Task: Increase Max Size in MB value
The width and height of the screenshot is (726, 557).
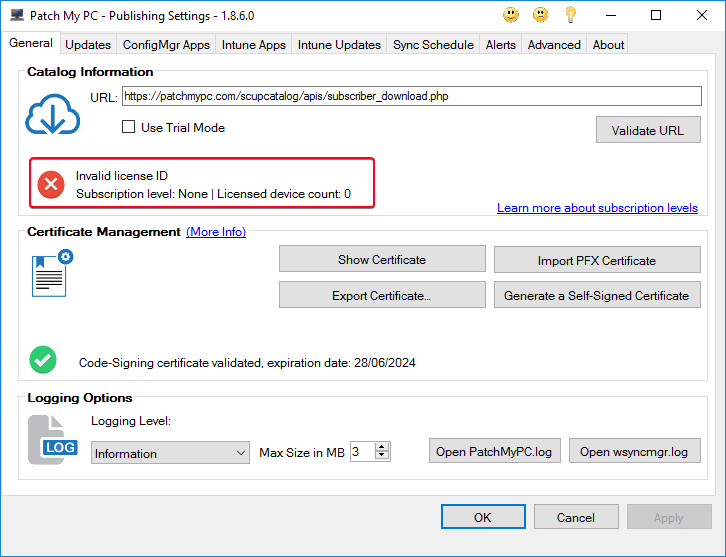Action: tap(382, 447)
